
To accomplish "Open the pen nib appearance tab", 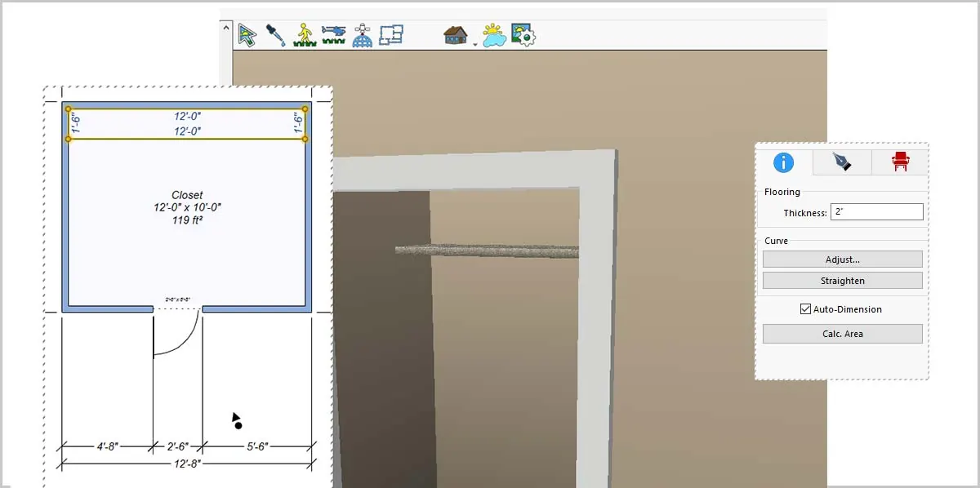I will tap(841, 162).
